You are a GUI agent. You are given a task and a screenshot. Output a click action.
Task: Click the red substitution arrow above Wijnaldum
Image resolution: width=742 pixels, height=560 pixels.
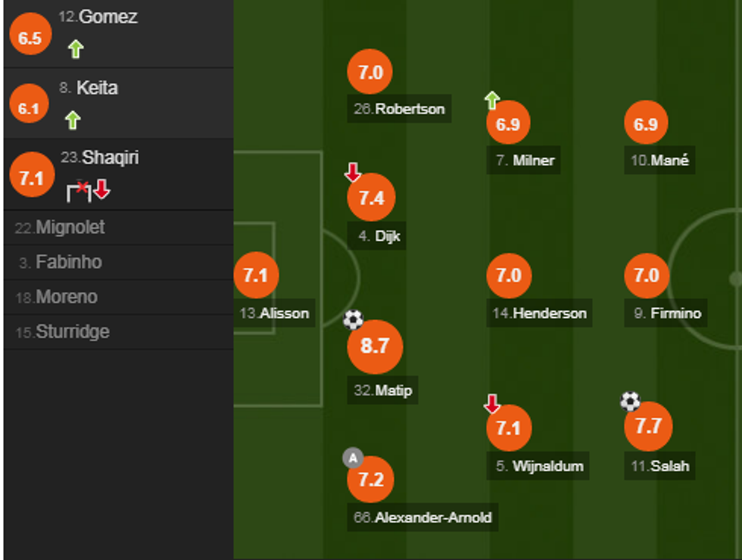(492, 404)
